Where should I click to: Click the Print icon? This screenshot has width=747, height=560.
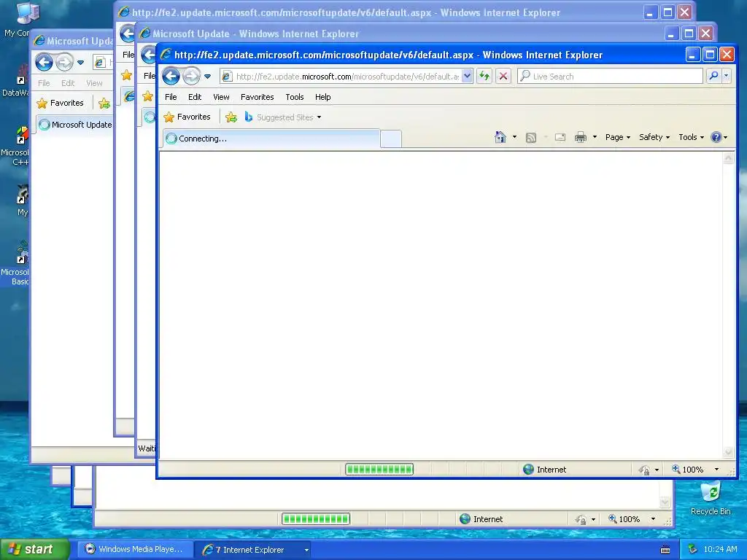point(580,138)
